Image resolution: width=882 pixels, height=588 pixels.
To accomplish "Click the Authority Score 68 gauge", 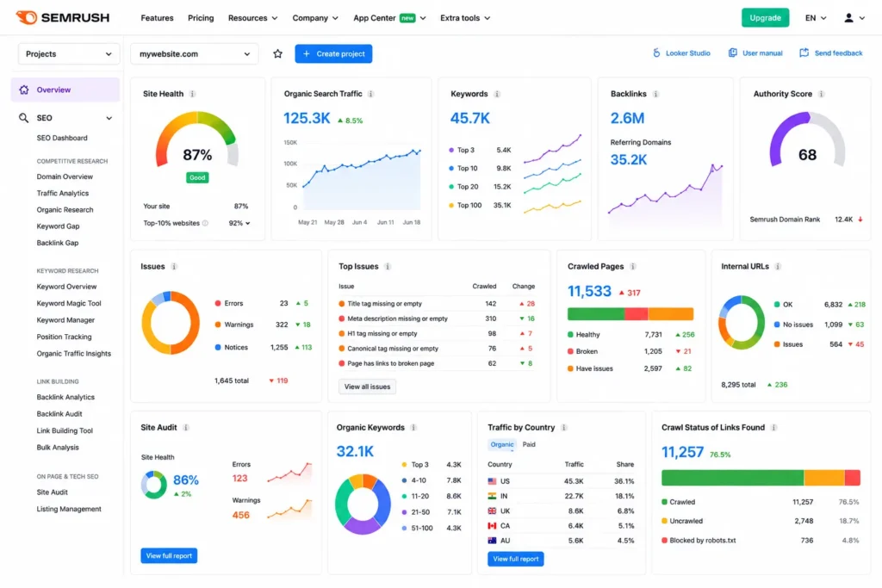I will [x=807, y=140].
